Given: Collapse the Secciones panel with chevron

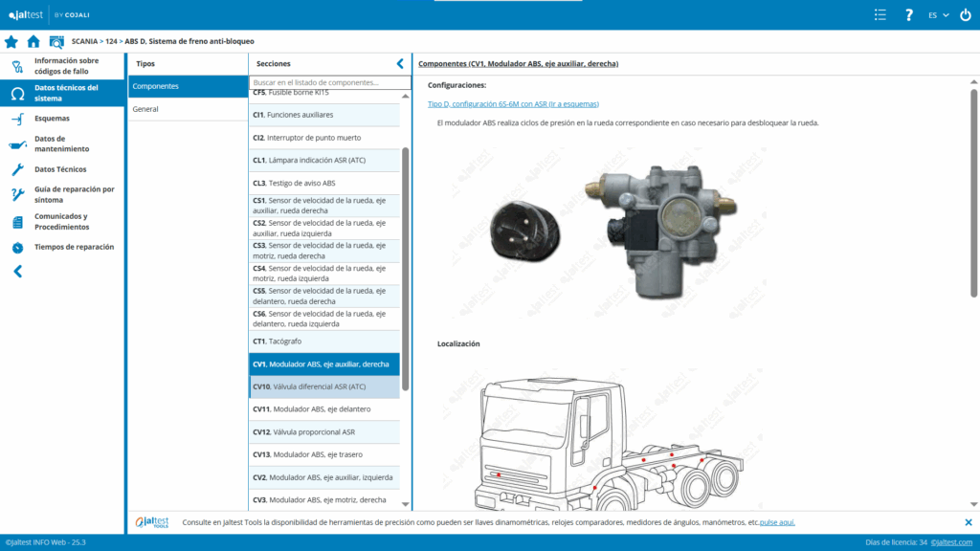Looking at the screenshot, I should pyautogui.click(x=400, y=63).
